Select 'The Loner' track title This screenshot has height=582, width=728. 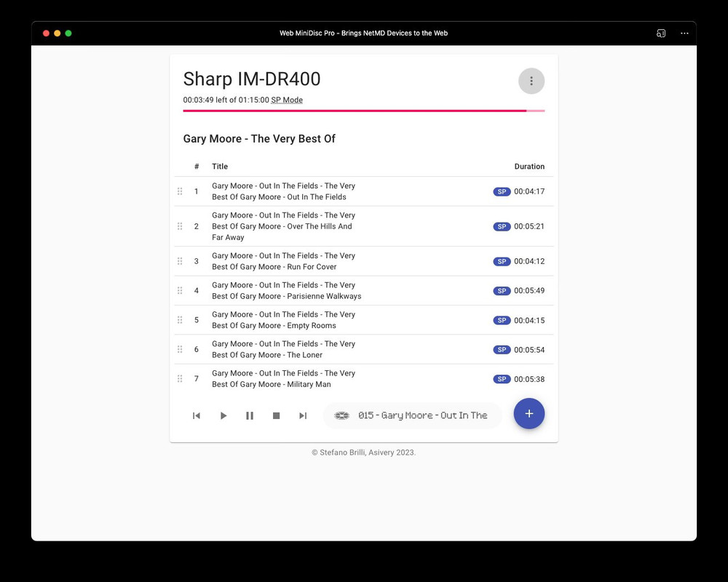click(x=284, y=349)
